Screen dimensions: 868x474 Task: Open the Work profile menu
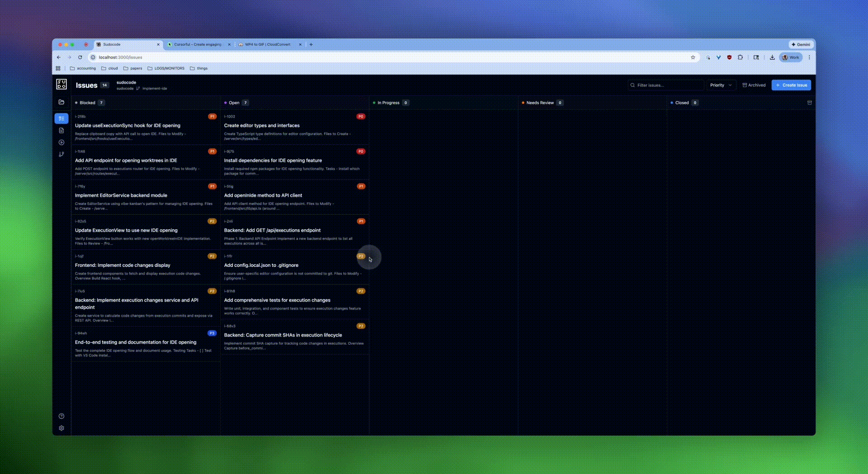(791, 57)
